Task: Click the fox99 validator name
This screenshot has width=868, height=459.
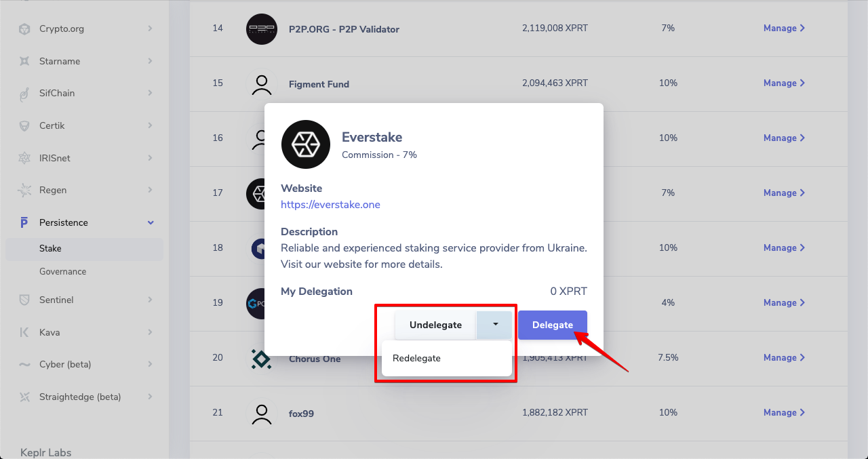Action: 301,414
